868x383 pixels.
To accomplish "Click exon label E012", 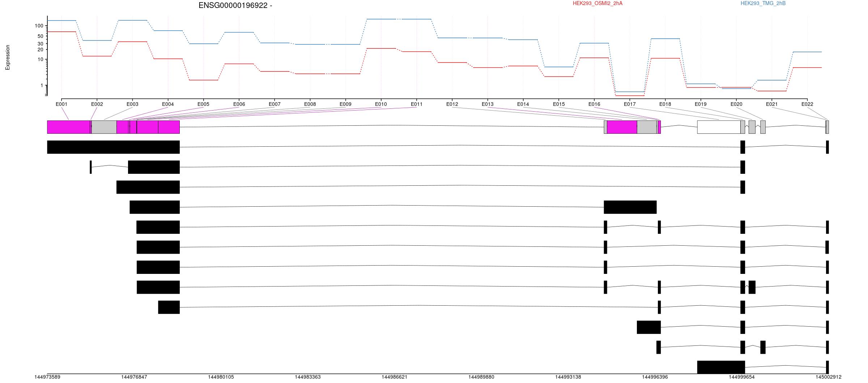I will (452, 104).
